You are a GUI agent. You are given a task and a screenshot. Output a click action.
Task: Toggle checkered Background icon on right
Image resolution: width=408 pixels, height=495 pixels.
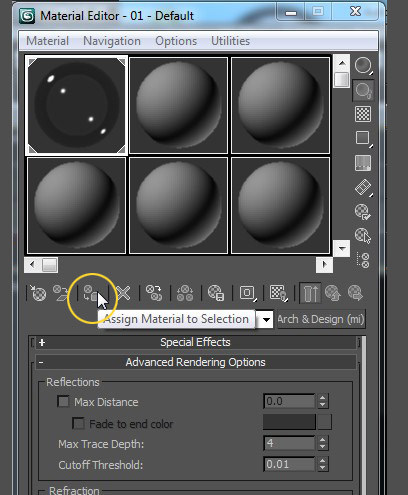363,114
